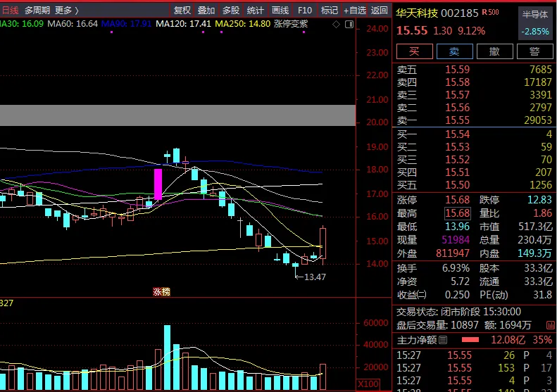
Task: Click the blue 卖 sell button
Action: click(455, 51)
